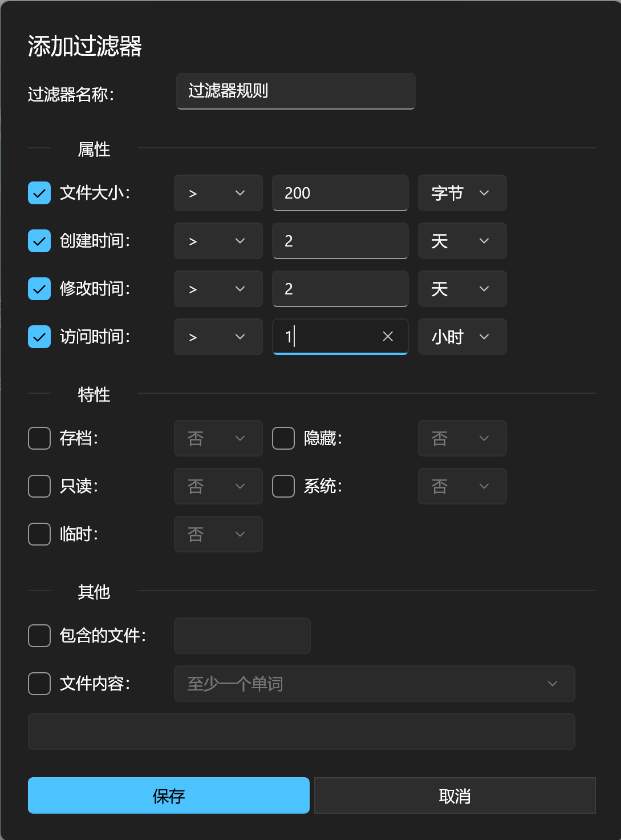621x840 pixels.
Task: Open the 文件大小 comparison operator dropdown
Action: click(x=218, y=193)
